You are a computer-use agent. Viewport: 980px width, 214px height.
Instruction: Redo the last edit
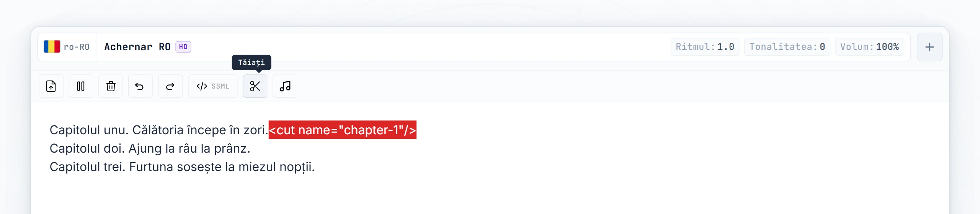(170, 86)
